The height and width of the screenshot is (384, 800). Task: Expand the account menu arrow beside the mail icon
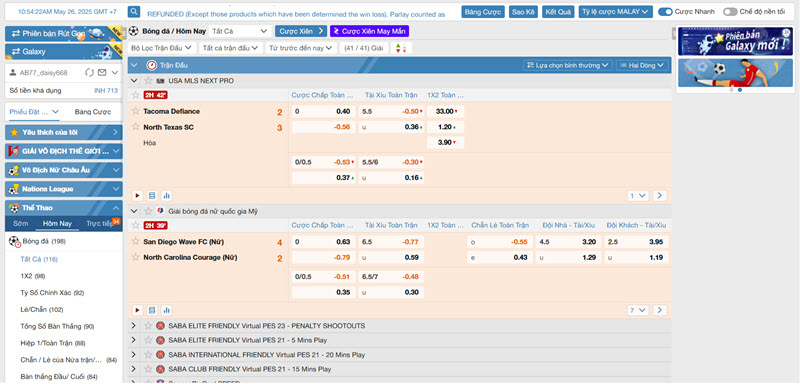(x=115, y=73)
